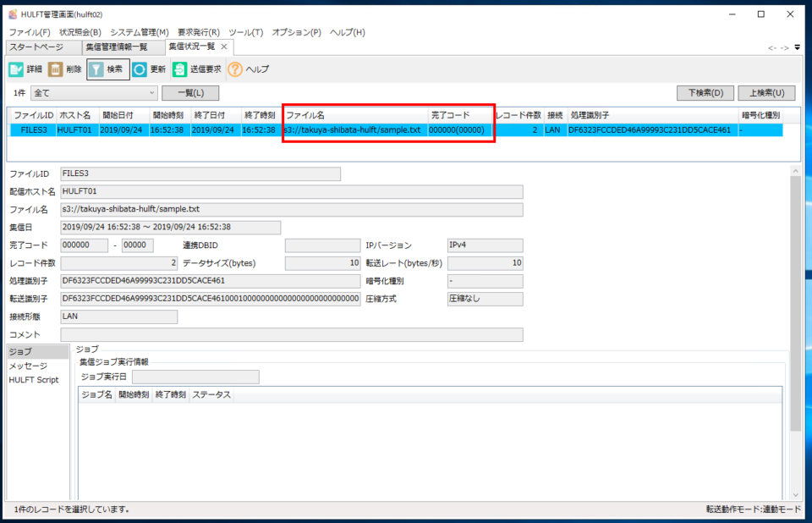This screenshot has height=523, width=812.
Task: Click the 暗号化種別 column header
Action: coord(760,115)
